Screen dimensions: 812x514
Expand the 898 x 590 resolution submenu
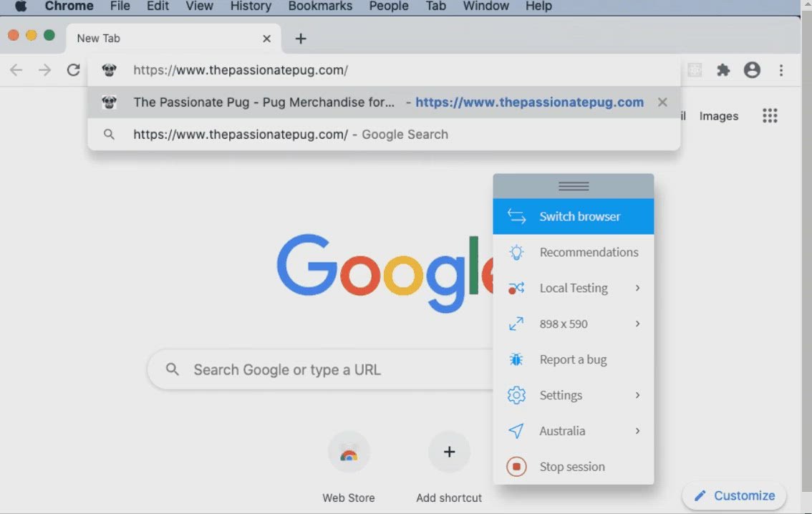[x=574, y=324]
